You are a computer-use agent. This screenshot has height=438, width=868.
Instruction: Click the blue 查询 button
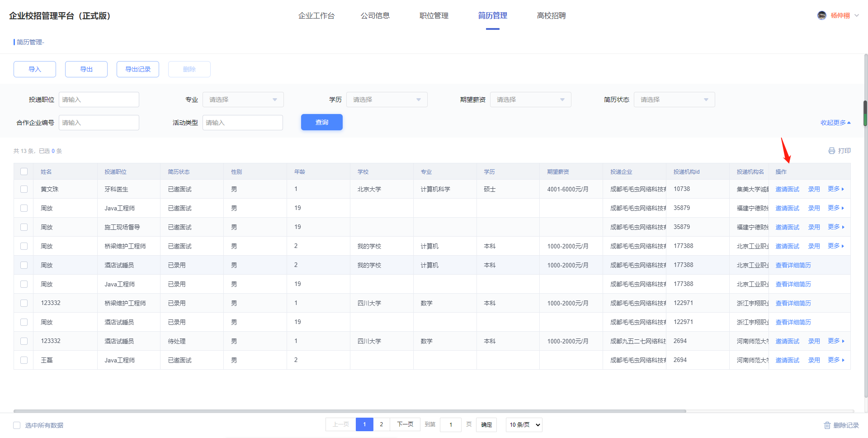(x=321, y=122)
